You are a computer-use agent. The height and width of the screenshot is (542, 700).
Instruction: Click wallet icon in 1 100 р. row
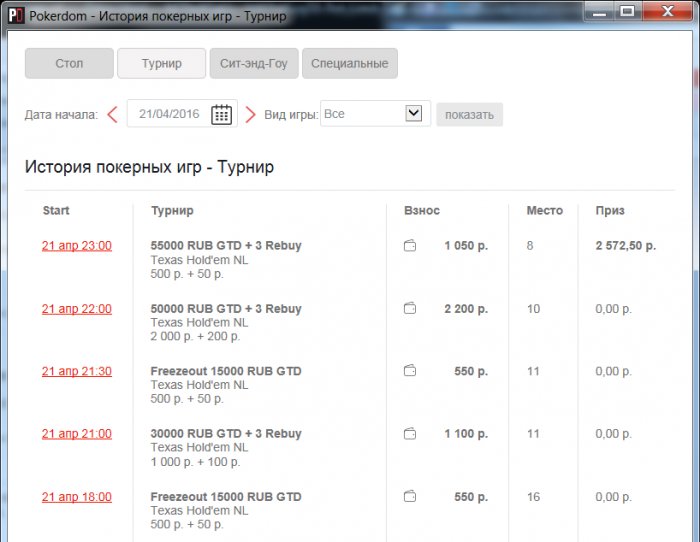tap(410, 434)
